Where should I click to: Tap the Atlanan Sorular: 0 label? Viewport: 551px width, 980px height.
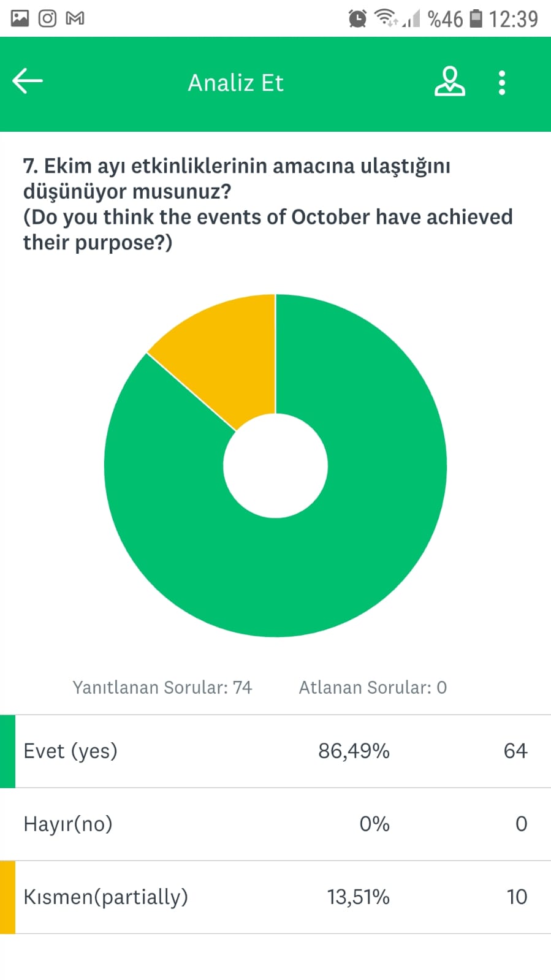coord(373,687)
